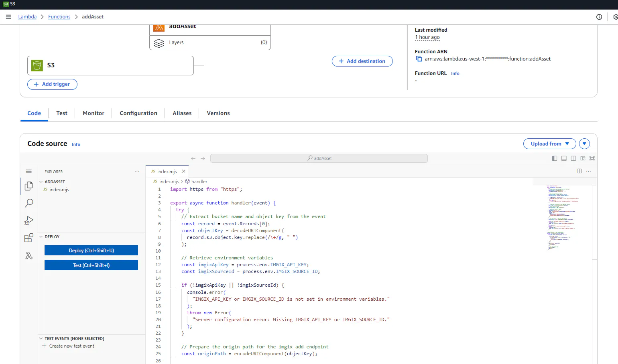Switch to the Monitor tab
618x364 pixels.
[x=94, y=113]
